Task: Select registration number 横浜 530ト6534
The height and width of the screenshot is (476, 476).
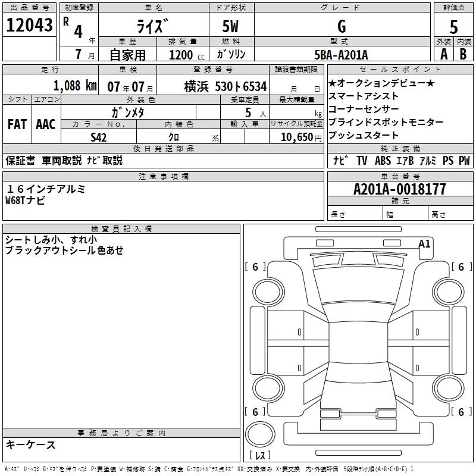Action: pos(226,87)
